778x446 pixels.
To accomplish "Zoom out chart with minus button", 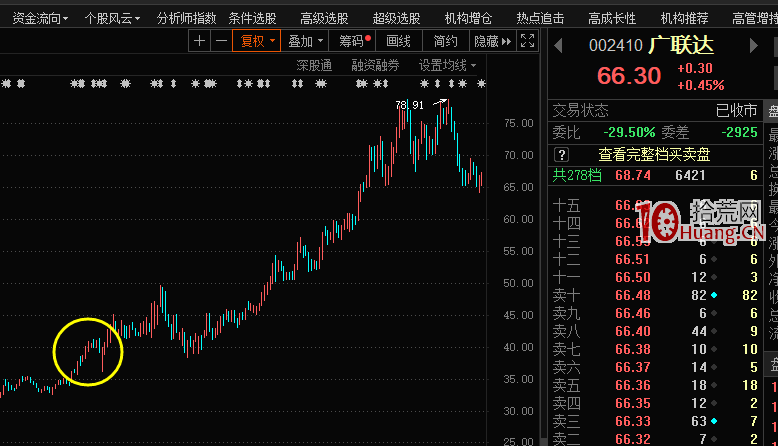I will point(221,41).
